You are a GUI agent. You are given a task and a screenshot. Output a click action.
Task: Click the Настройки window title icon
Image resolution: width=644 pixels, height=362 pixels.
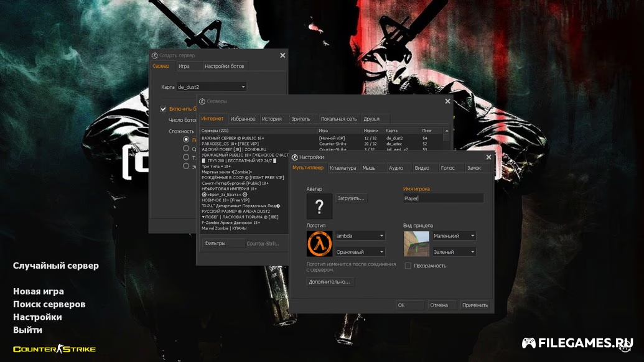click(x=295, y=157)
